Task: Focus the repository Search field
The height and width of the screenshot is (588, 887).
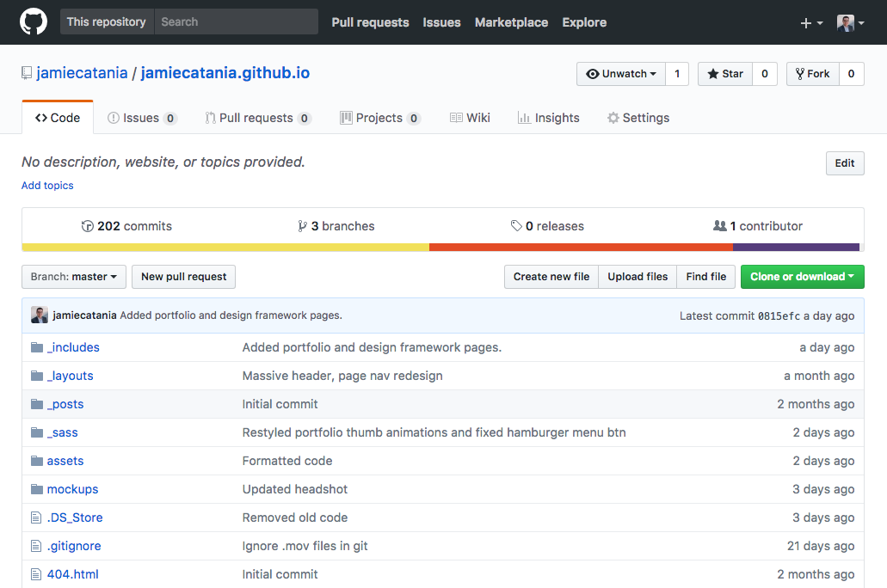Action: coord(235,21)
